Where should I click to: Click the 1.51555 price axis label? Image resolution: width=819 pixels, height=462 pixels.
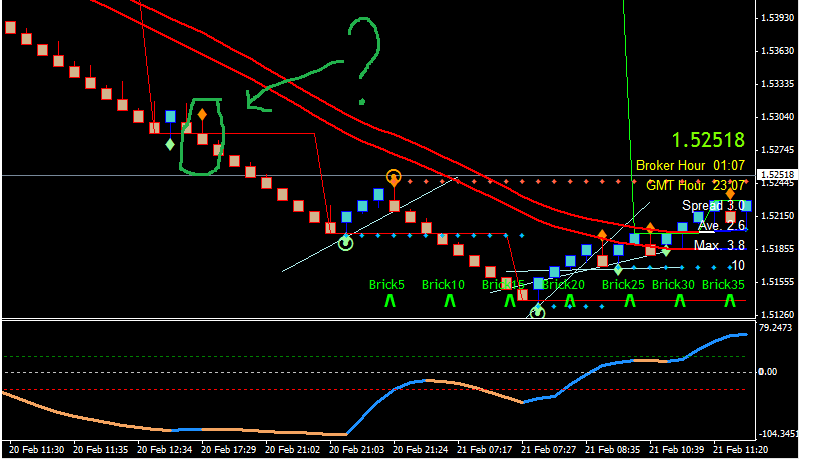pos(777,282)
